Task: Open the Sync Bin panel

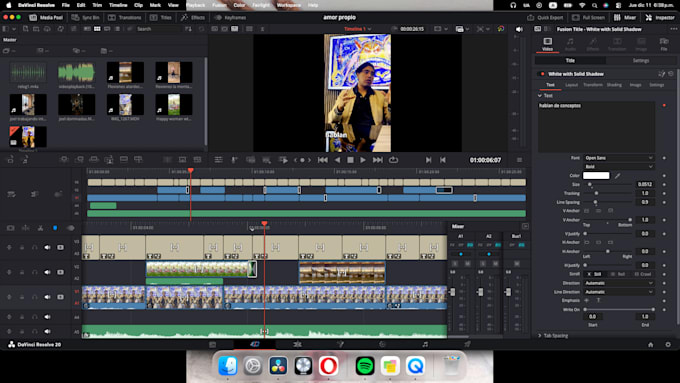Action: [86, 18]
